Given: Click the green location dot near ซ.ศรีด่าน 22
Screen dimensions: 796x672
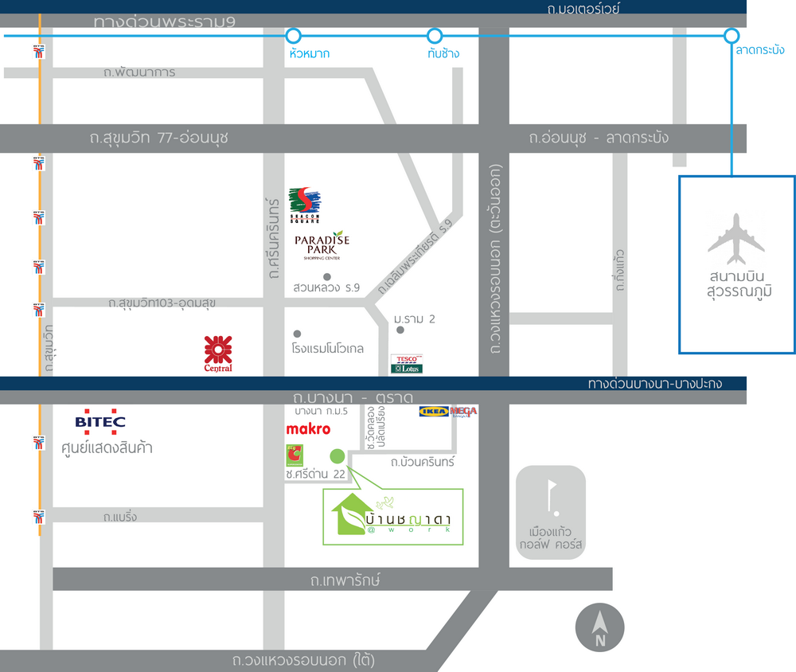Looking at the screenshot, I should [338, 456].
